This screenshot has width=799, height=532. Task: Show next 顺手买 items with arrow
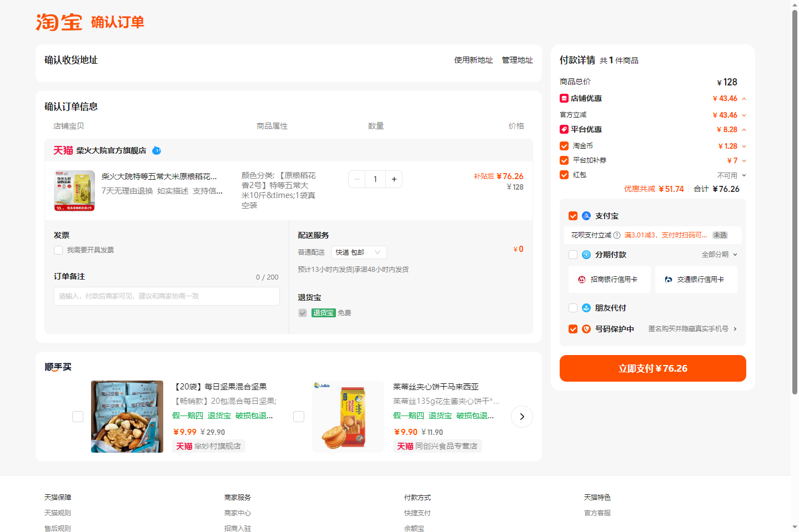522,417
